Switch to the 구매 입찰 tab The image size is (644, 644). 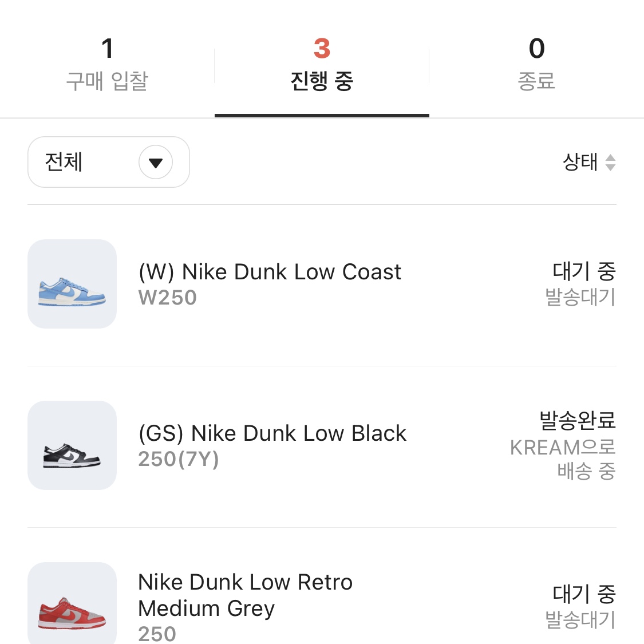pyautogui.click(x=108, y=66)
